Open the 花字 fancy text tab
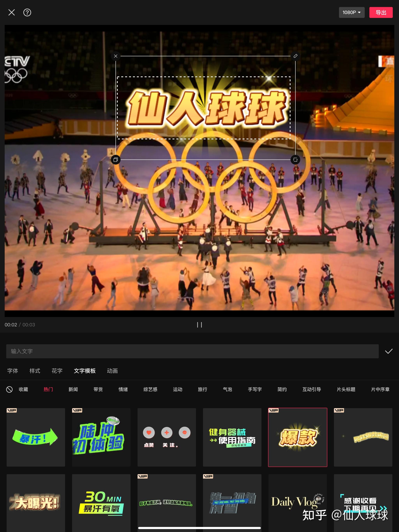The height and width of the screenshot is (532, 399). 57,371
